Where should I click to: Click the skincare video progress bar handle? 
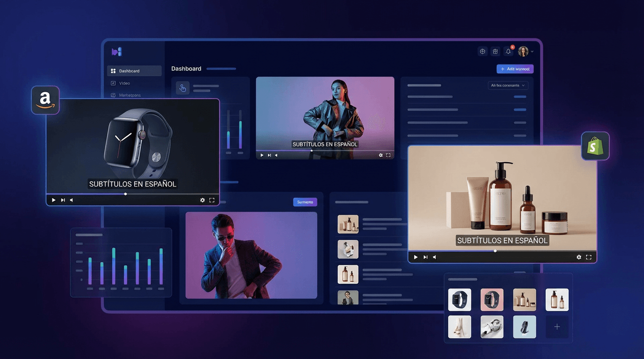495,251
